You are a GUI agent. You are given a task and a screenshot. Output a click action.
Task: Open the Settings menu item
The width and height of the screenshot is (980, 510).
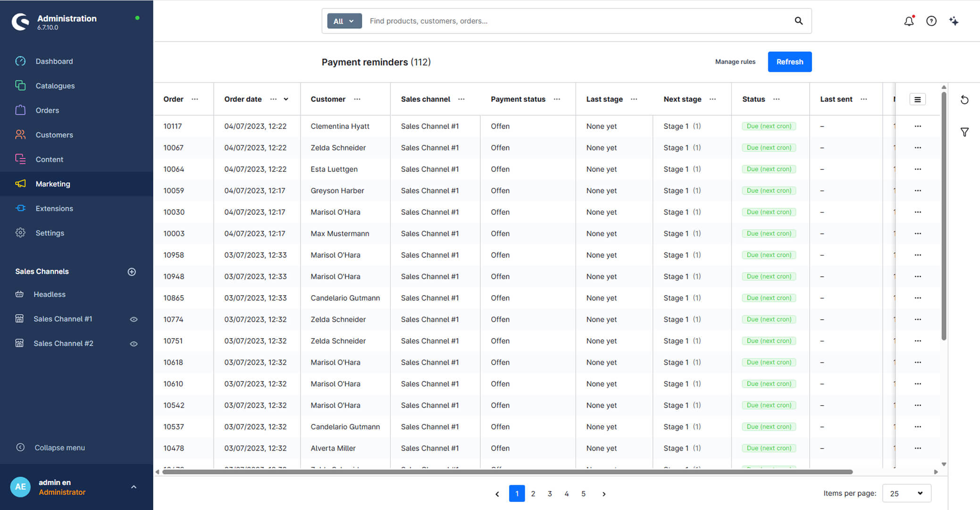tap(50, 233)
